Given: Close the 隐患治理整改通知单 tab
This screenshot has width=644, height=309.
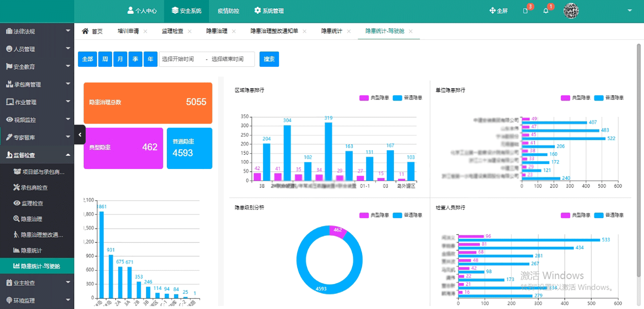Looking at the screenshot, I should point(305,31).
